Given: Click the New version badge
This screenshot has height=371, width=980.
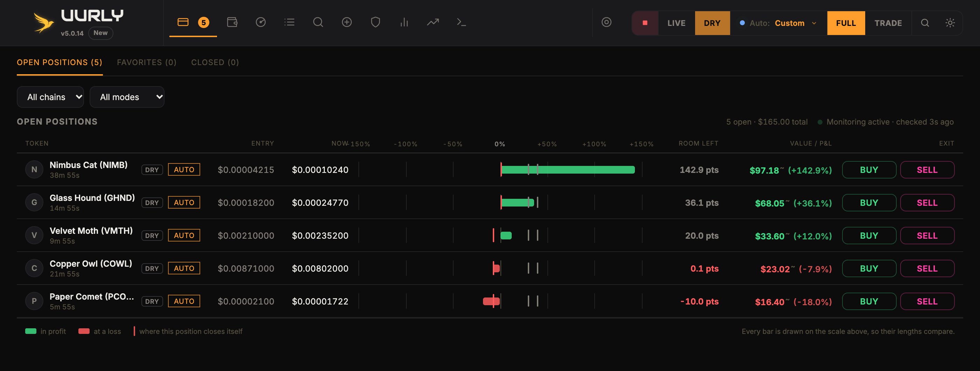Looking at the screenshot, I should [x=100, y=33].
